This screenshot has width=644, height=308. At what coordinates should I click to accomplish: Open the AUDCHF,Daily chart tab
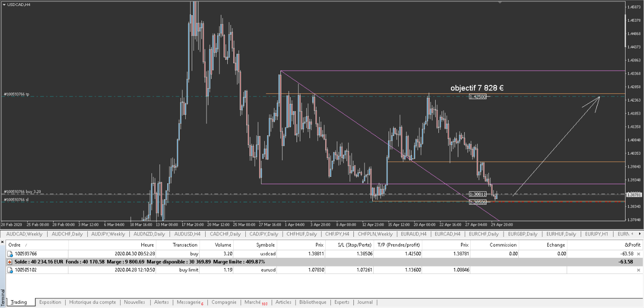tap(67, 234)
